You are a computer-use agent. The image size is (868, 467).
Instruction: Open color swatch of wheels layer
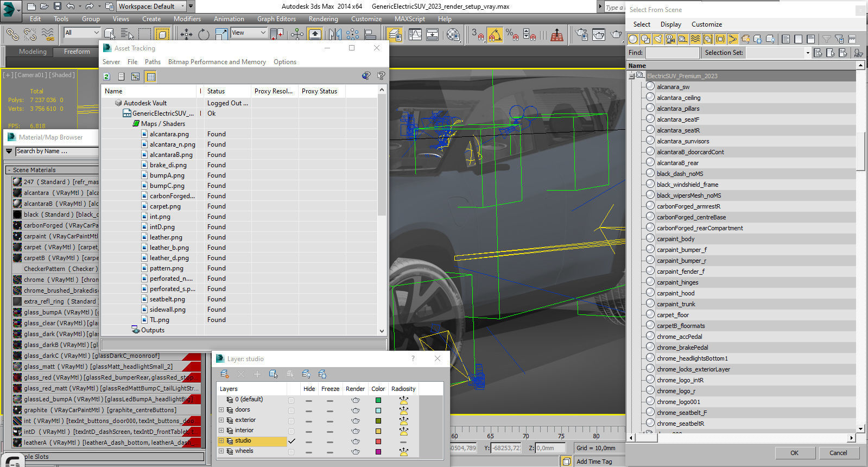click(x=378, y=452)
